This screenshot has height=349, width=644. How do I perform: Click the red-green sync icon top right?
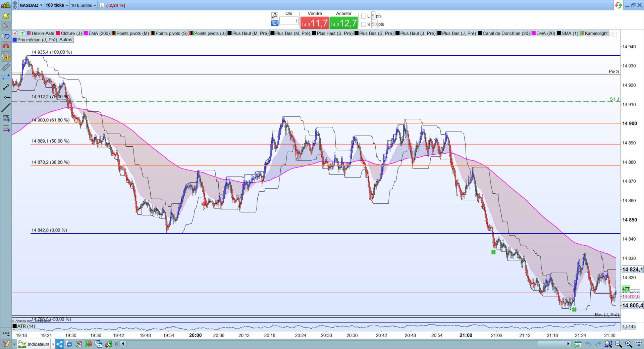pyautogui.click(x=618, y=5)
